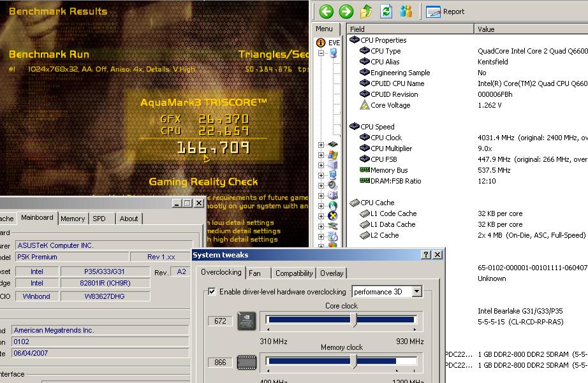
Task: Toggle Enable driver-level hardware overclocking checkbox
Action: pyautogui.click(x=212, y=292)
